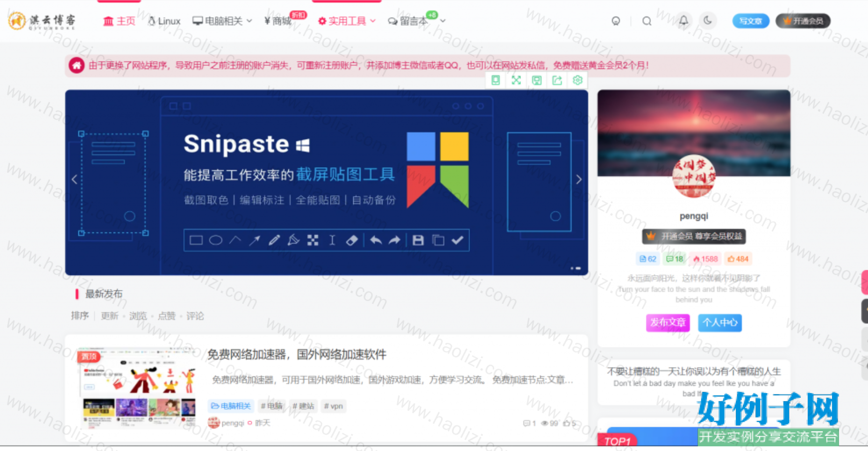The height and width of the screenshot is (451, 868).
Task: Open post 免费网络加速器 title link
Action: (x=297, y=354)
